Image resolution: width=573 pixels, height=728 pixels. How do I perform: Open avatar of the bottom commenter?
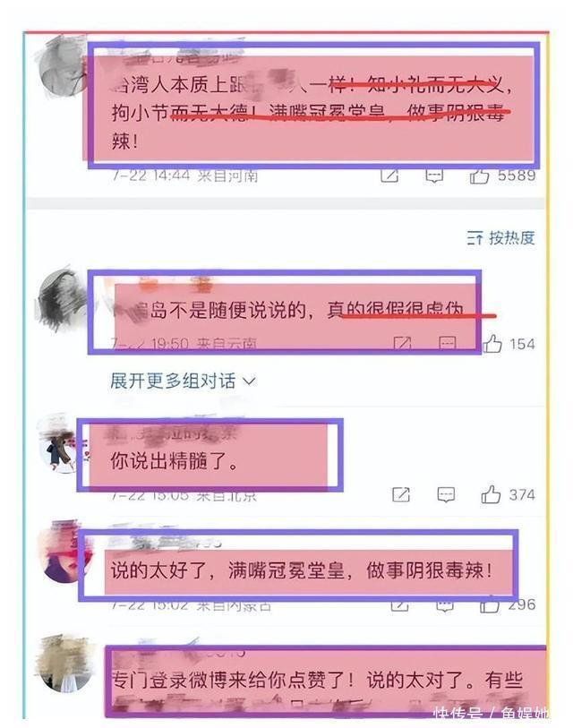point(64,663)
